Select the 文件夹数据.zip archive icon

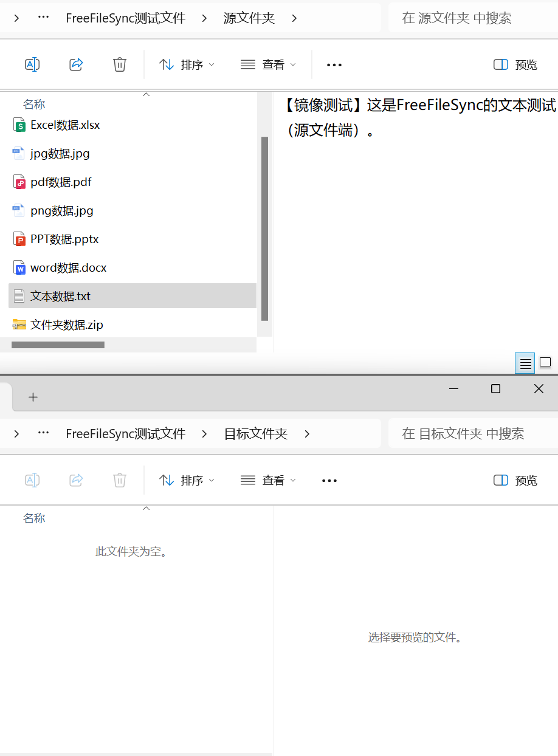click(x=19, y=325)
